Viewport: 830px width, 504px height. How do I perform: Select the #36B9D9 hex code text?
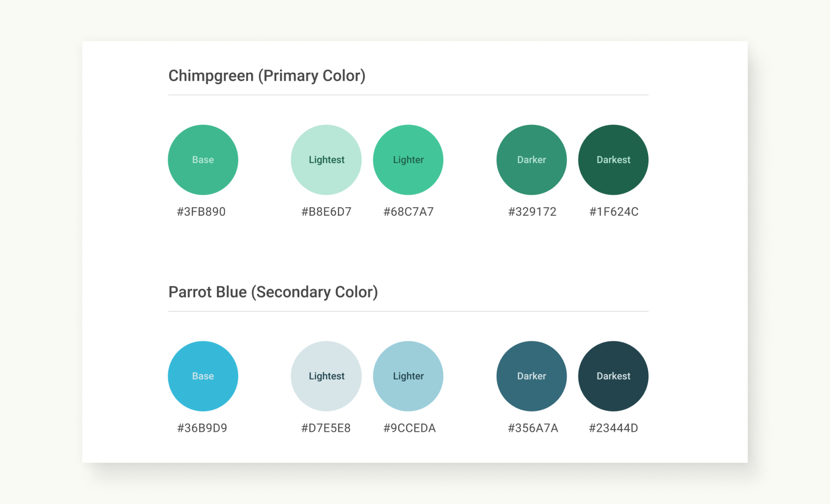(x=202, y=428)
